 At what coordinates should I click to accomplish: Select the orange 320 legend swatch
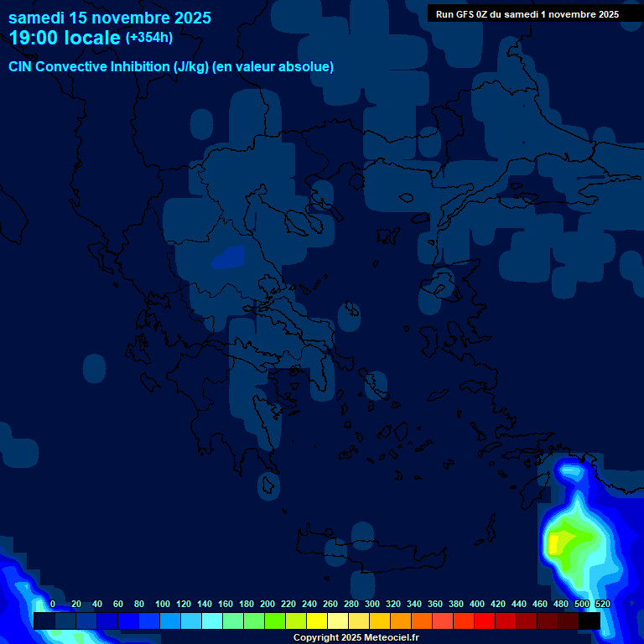tap(401, 621)
